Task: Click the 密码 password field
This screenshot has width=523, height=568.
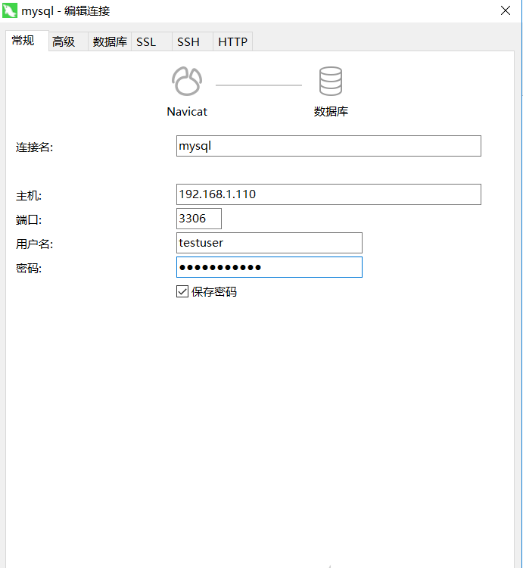Action: (269, 267)
